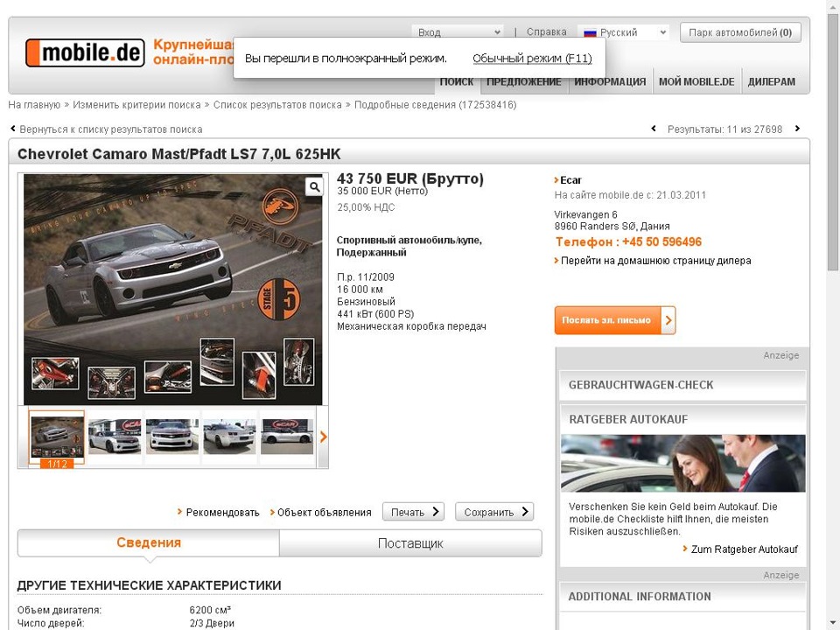
Task: Click the listing title Chevrolet Camaro Mast/Pfadt
Action: [x=178, y=154]
